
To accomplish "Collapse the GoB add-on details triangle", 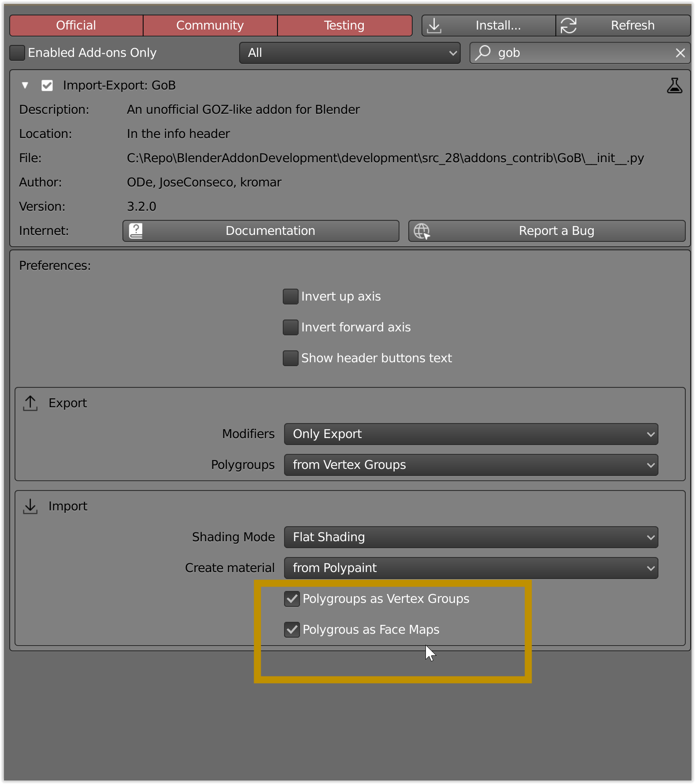I will pyautogui.click(x=25, y=85).
